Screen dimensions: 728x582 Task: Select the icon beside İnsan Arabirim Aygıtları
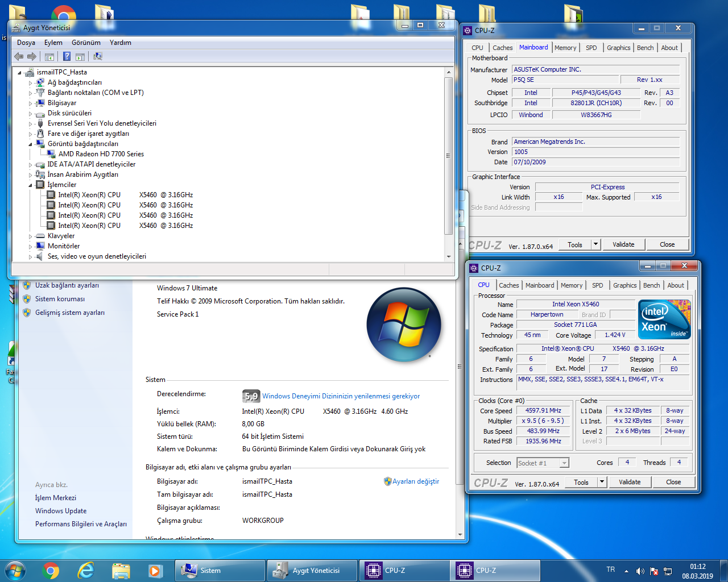pyautogui.click(x=40, y=174)
